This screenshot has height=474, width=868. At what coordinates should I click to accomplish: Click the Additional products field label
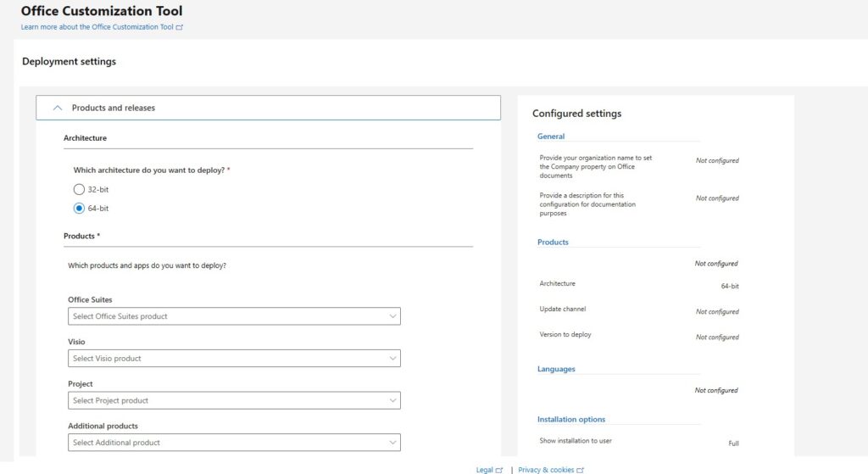click(x=103, y=426)
